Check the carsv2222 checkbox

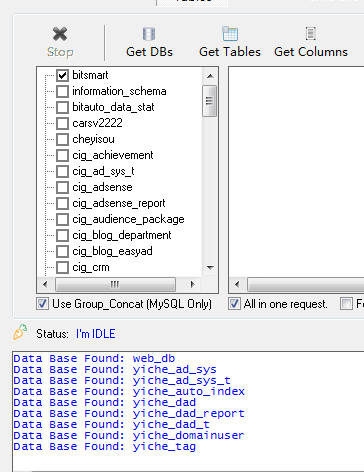62,123
